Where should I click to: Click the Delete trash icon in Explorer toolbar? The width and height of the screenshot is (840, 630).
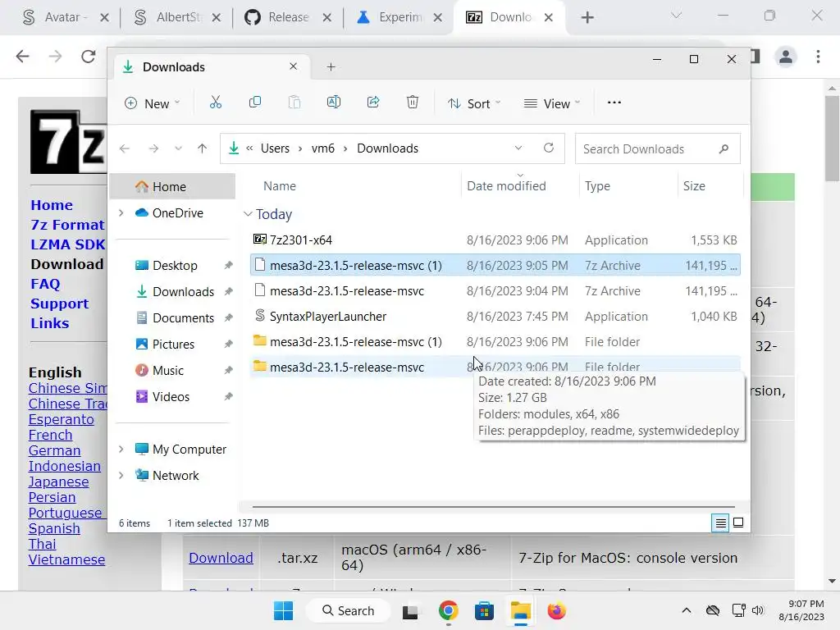coord(413,103)
